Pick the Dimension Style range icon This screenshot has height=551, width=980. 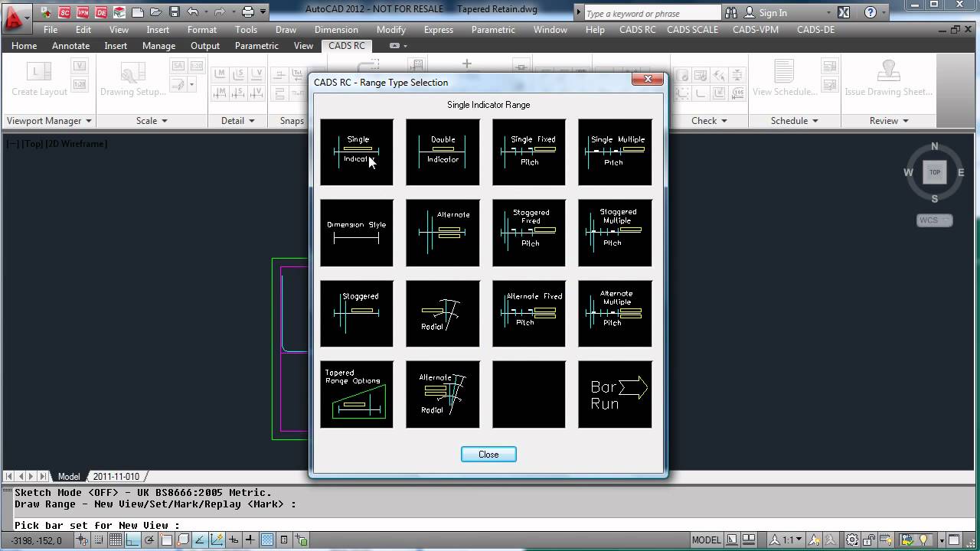point(357,233)
